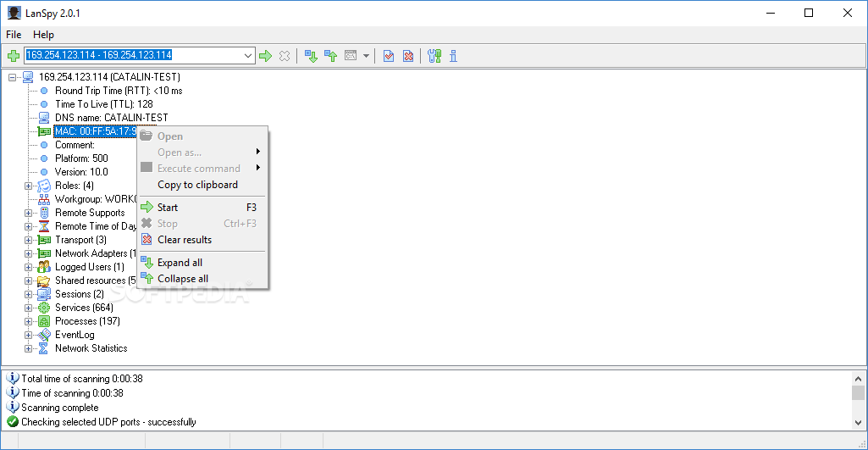Select the 'Round Trip Time (RTT): <10 ms' row
The image size is (868, 450).
pyautogui.click(x=119, y=91)
